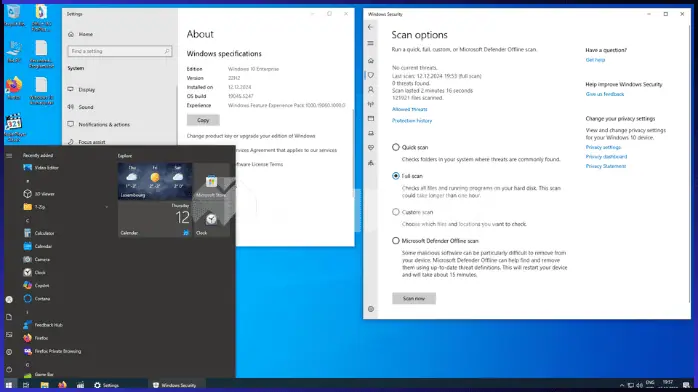The image size is (698, 392).
Task: Open Firewall & network protection icon
Action: (371, 104)
